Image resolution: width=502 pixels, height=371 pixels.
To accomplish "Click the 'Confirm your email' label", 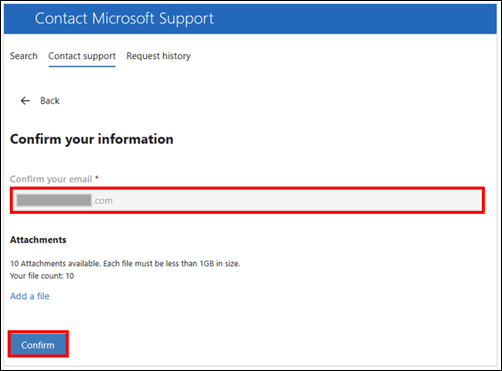I will [x=51, y=179].
